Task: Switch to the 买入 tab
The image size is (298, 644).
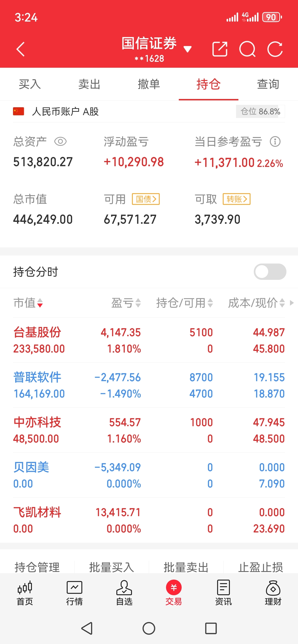Action: pos(30,84)
